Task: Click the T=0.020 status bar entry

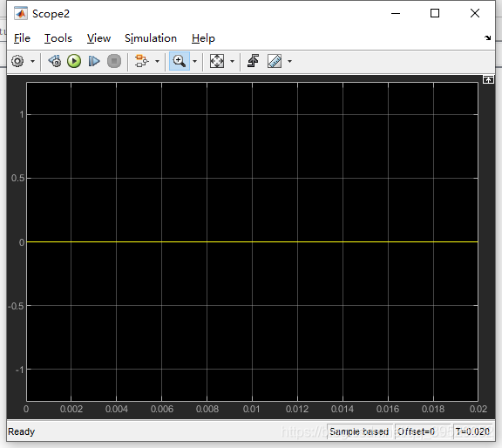Action: pos(472,431)
